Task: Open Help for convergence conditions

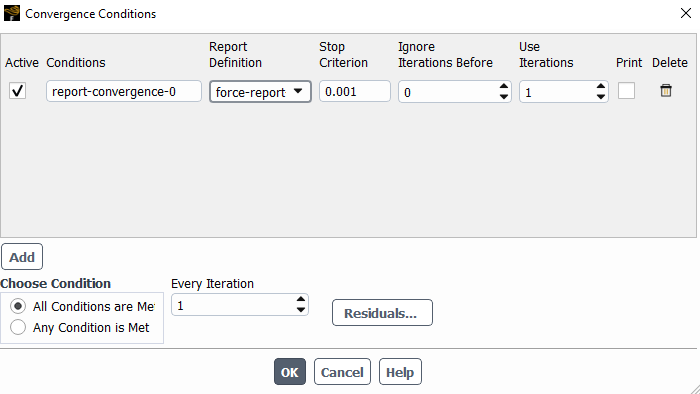Action: pyautogui.click(x=400, y=372)
